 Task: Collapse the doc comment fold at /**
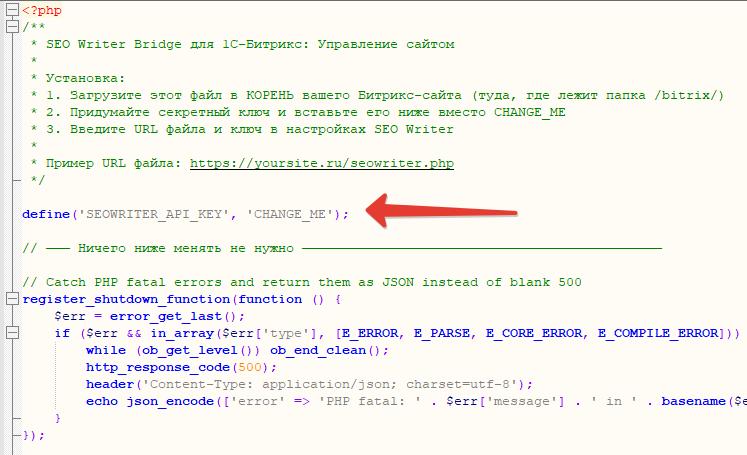12,27
